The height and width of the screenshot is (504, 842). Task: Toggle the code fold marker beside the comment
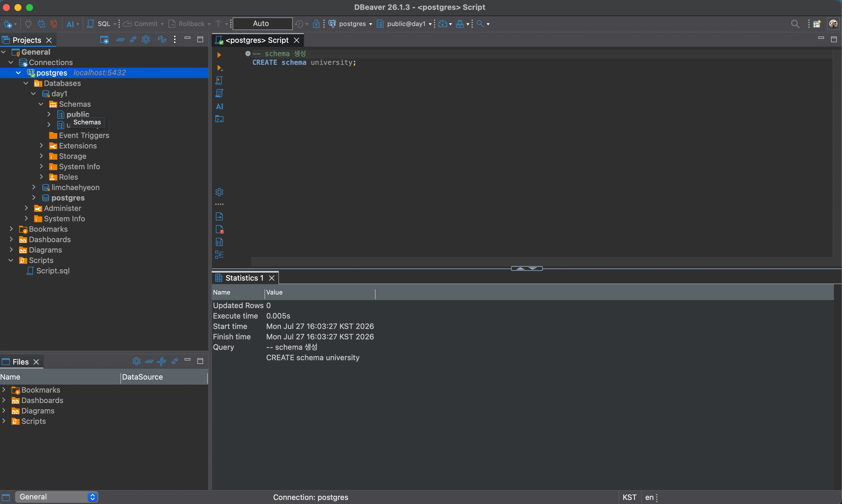pyautogui.click(x=248, y=53)
